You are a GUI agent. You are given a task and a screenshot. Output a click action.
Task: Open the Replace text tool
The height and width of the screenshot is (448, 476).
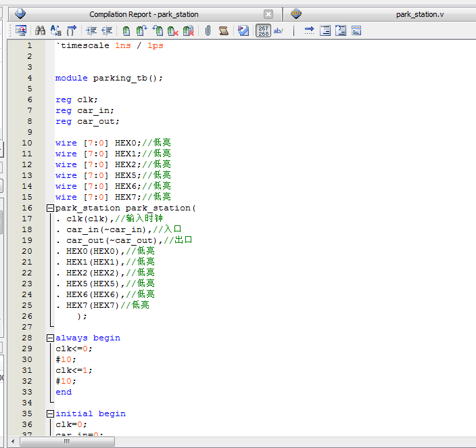(x=56, y=30)
